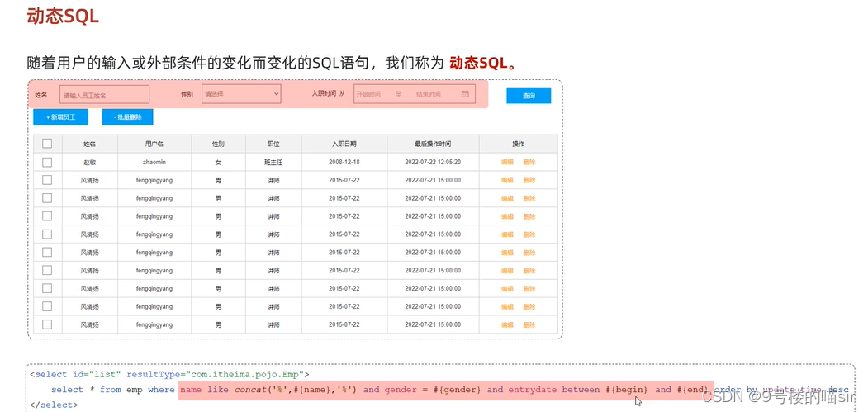Click the 用户名 column header
Viewport: 868px width, 412px height.
(154, 144)
